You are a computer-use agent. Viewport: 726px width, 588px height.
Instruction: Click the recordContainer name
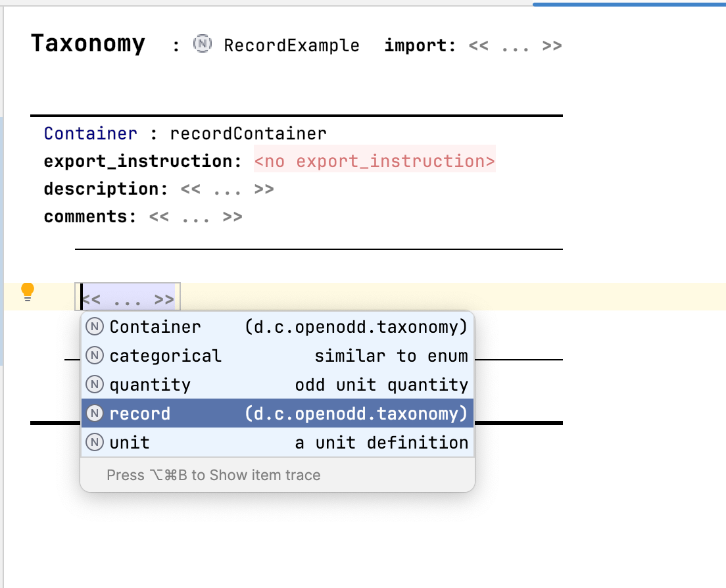pyautogui.click(x=248, y=134)
